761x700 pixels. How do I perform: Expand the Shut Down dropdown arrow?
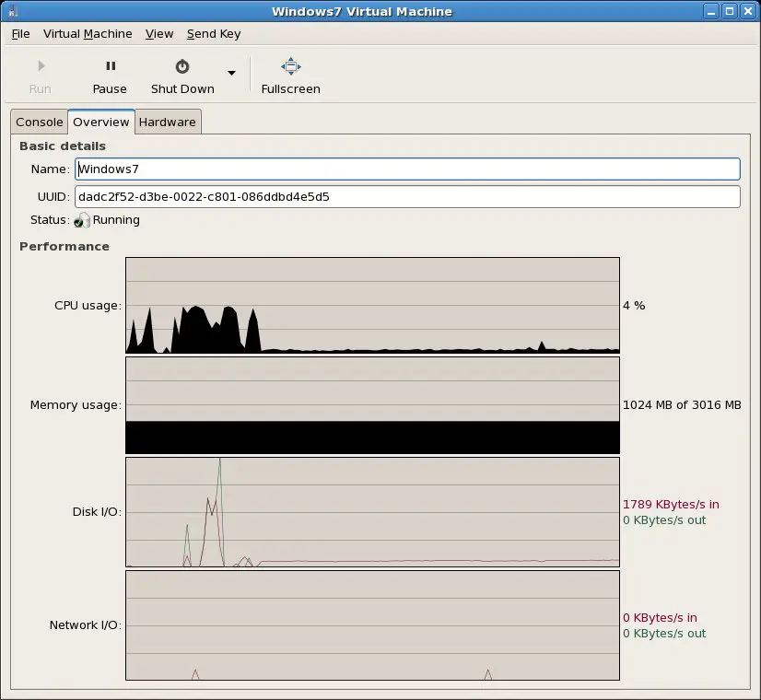click(231, 74)
